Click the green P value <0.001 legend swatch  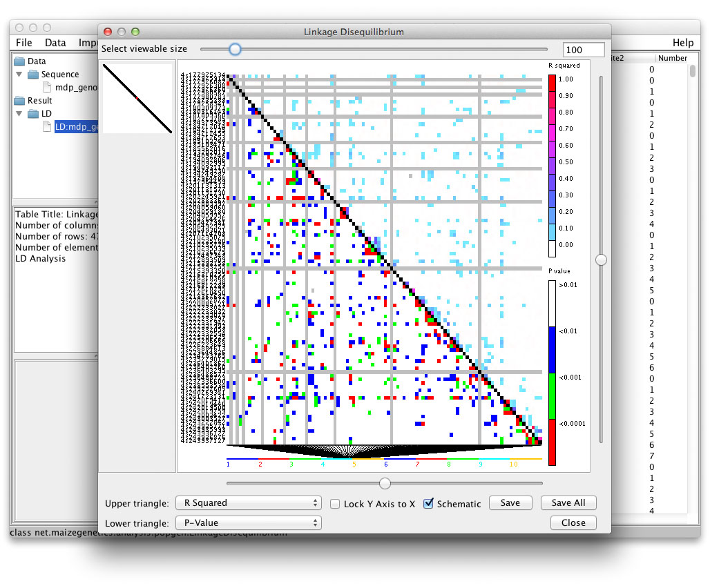[552, 395]
